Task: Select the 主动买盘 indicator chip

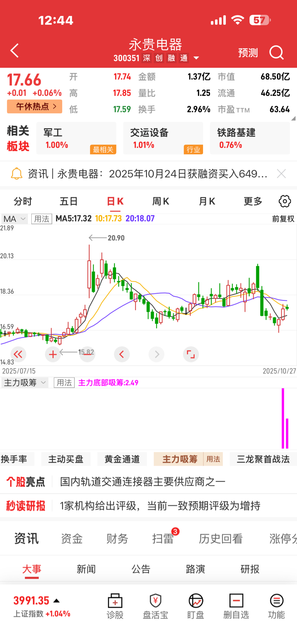Action: [66, 459]
